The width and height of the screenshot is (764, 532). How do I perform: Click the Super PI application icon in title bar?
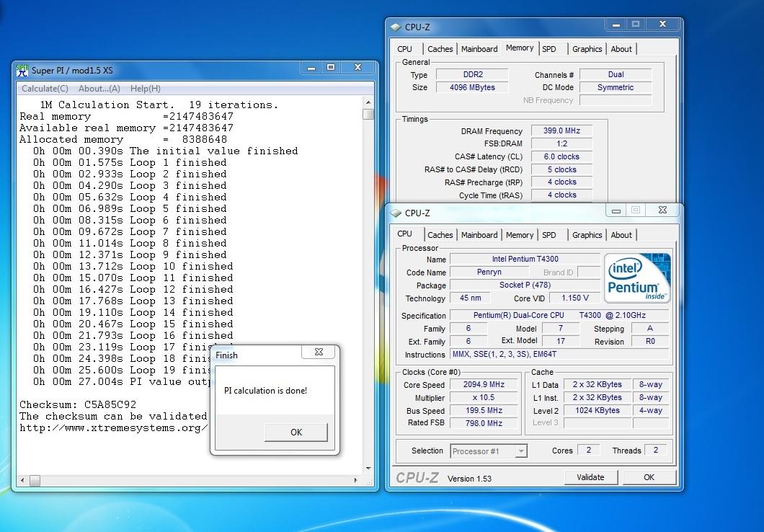coord(22,71)
